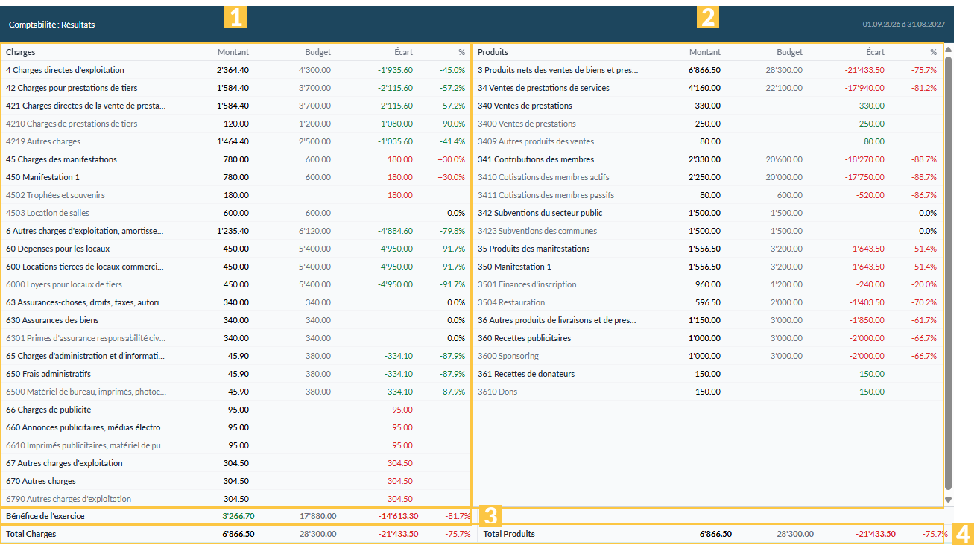This screenshot has height=551, width=980.
Task: Click the scrollbar down arrow
Action: coord(948,500)
